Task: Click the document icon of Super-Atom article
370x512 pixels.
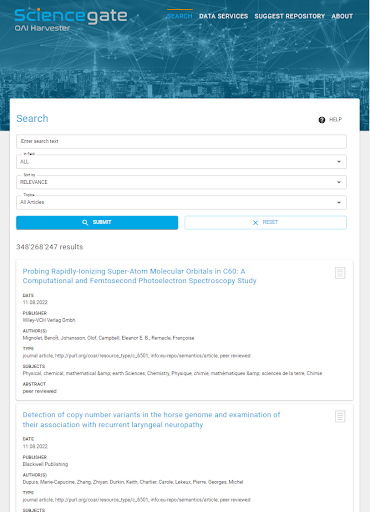Action: (340, 273)
